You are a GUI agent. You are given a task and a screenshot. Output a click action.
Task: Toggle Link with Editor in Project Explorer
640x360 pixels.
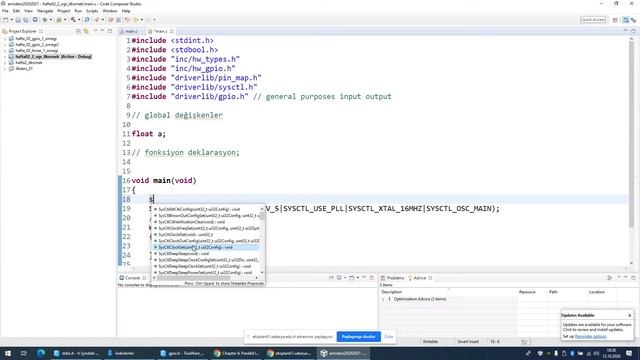86,31
